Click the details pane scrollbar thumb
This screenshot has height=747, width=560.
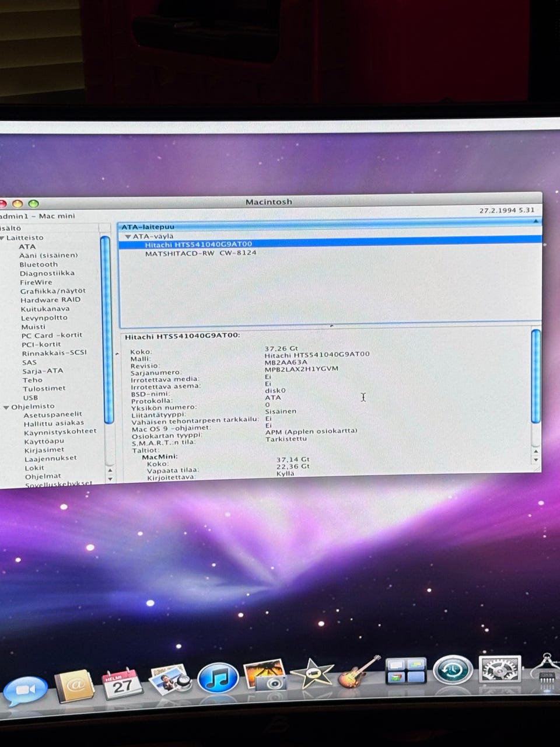point(536,376)
